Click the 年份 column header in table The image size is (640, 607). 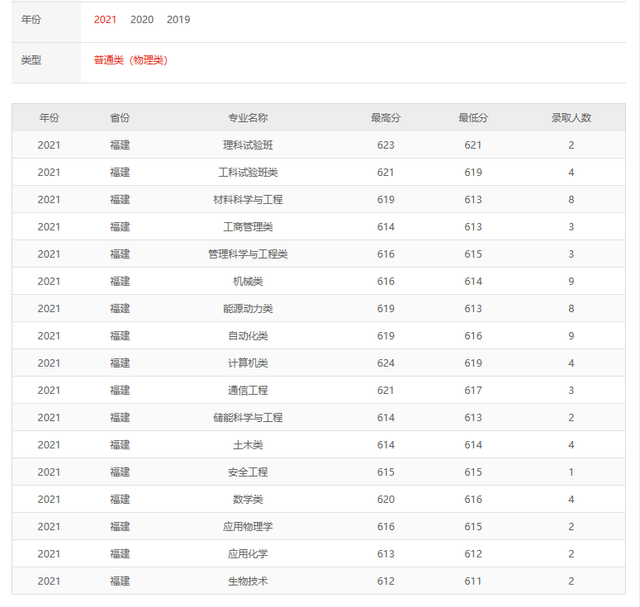click(49, 118)
